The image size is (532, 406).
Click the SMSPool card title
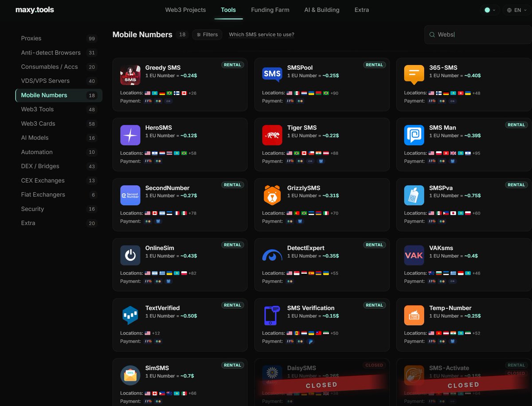click(300, 68)
